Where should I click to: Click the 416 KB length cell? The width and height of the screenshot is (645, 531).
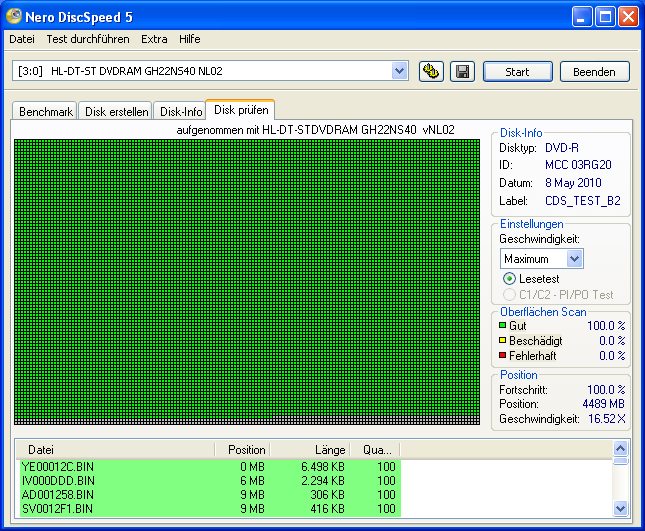[x=327, y=509]
